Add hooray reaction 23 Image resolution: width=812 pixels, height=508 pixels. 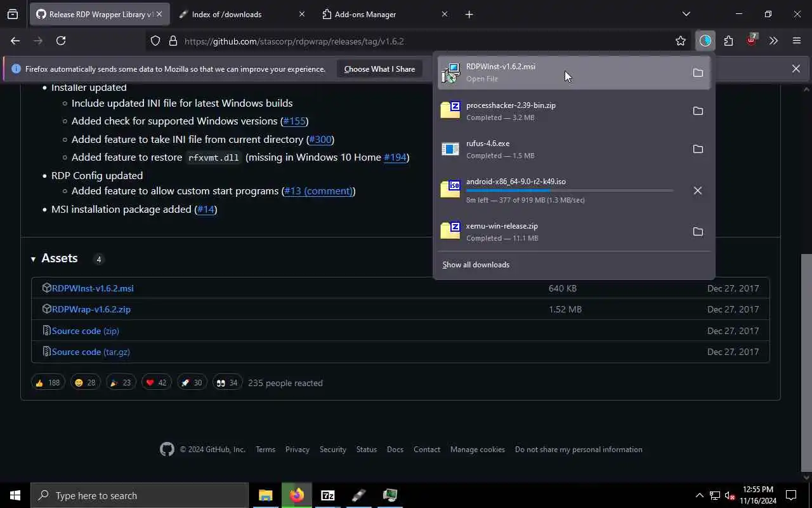[121, 382]
